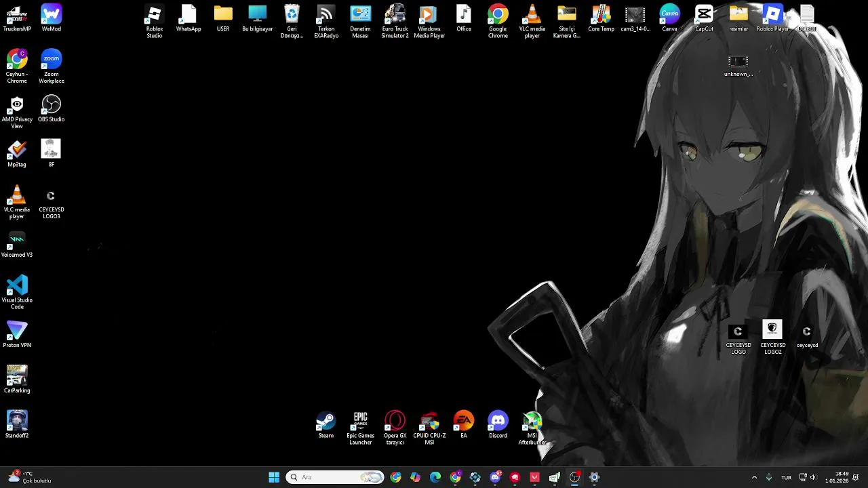
Task: Show hidden system tray icons
Action: 754,477
